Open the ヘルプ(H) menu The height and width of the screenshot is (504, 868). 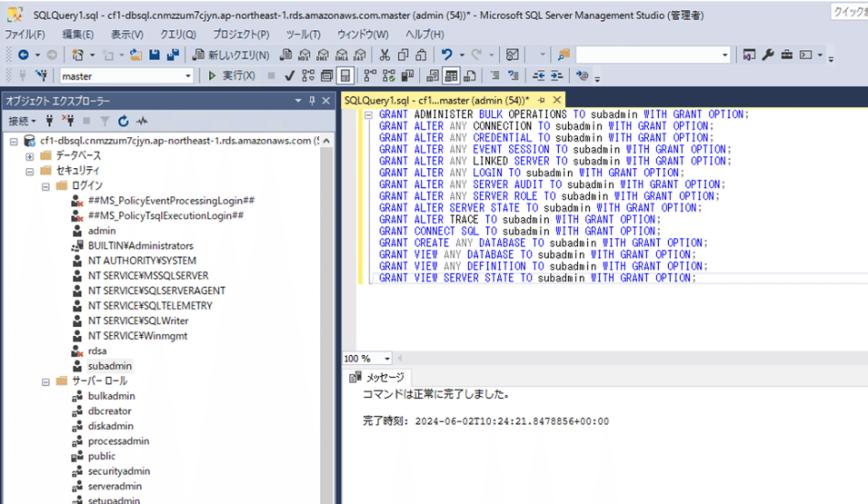[425, 35]
